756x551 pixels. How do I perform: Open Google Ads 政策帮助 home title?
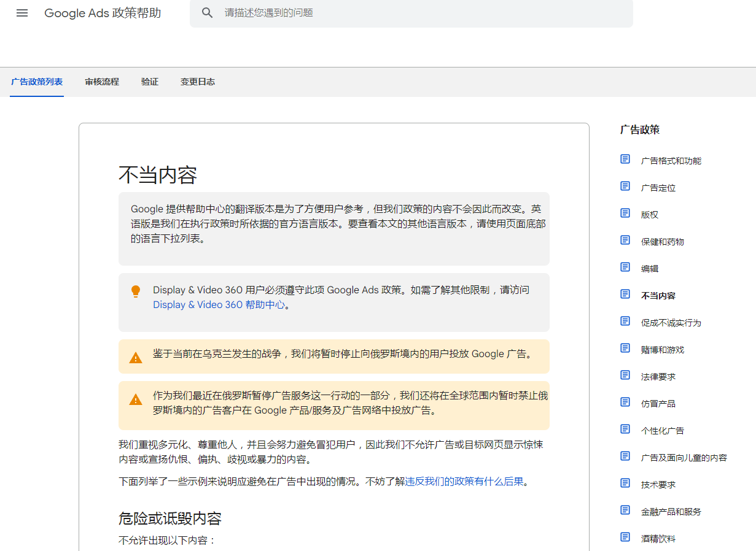103,13
